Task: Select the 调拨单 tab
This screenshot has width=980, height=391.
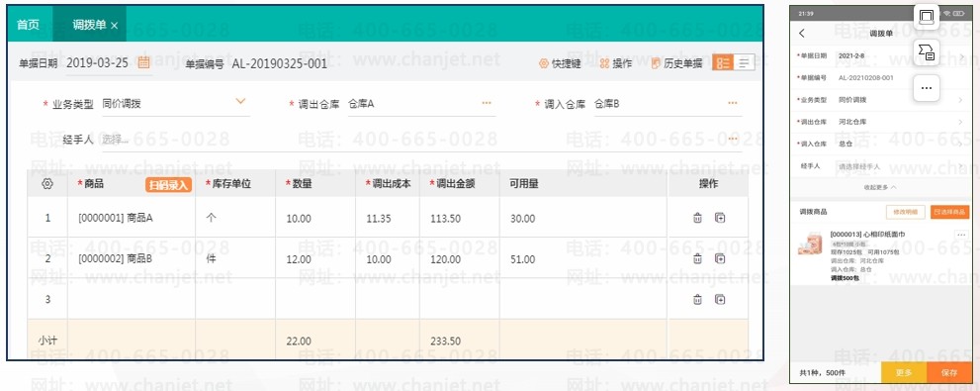Action: (x=89, y=25)
